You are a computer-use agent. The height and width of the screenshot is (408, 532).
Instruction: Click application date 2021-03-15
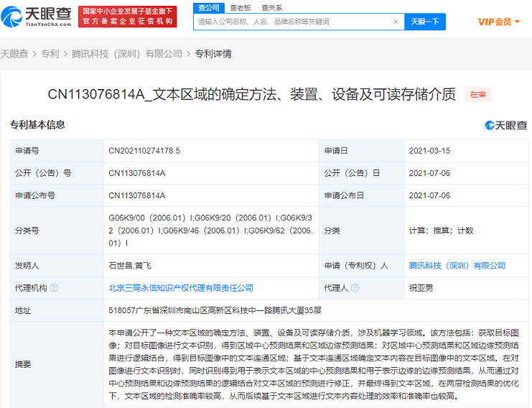[x=429, y=151]
